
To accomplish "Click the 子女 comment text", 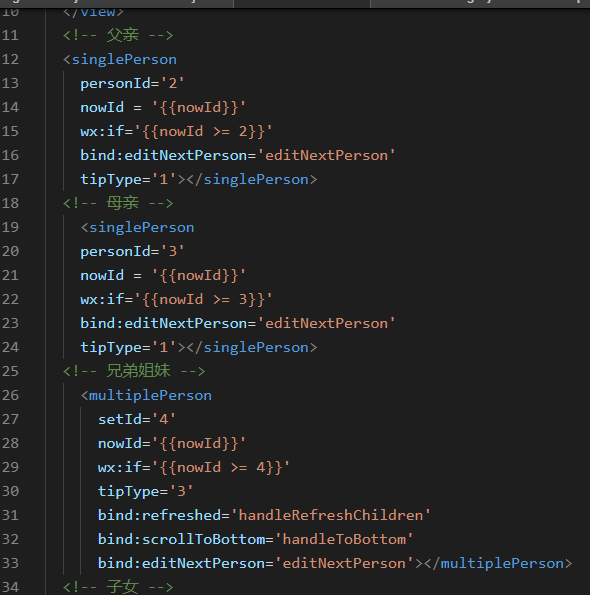I will coord(123,587).
